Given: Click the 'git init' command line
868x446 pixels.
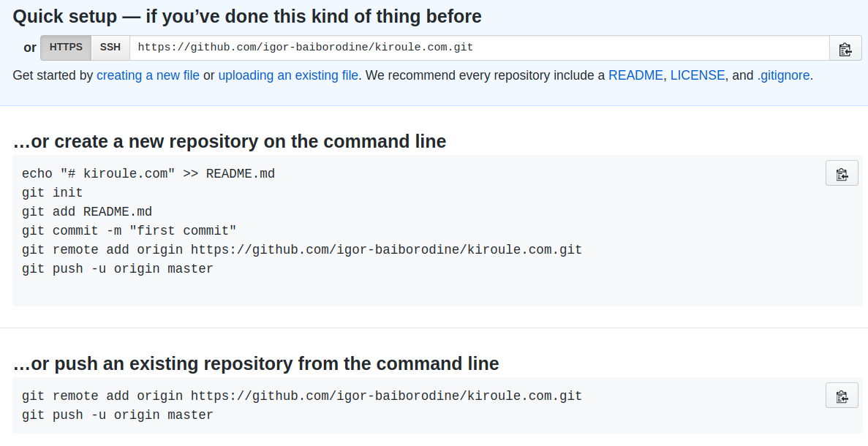Looking at the screenshot, I should pyautogui.click(x=52, y=192).
